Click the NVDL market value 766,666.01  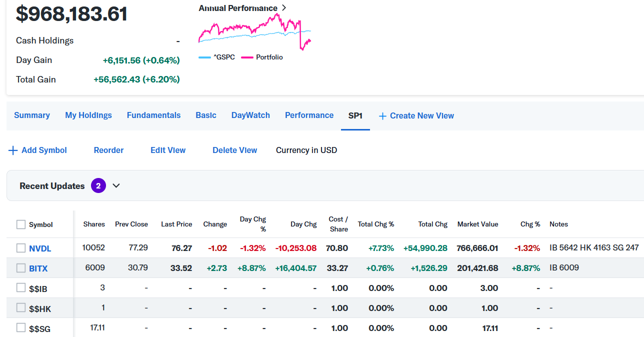tap(477, 248)
